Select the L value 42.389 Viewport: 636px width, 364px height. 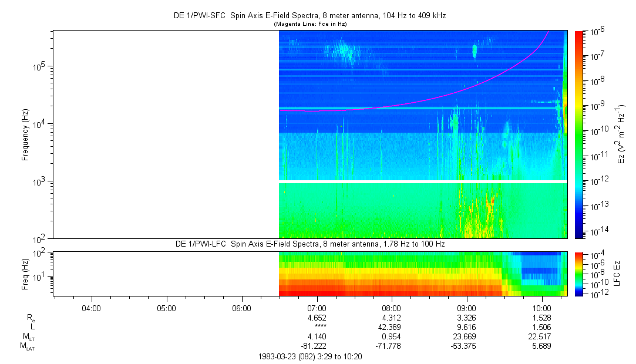(x=392, y=326)
